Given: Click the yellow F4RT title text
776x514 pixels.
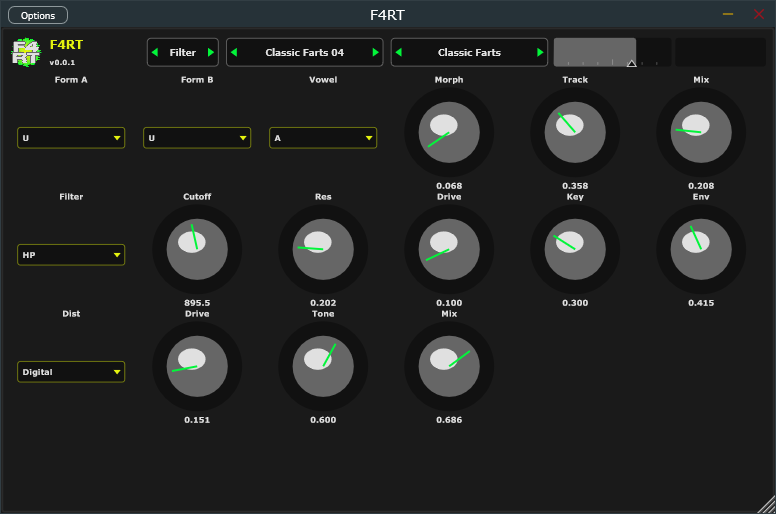Looking at the screenshot, I should (66, 45).
